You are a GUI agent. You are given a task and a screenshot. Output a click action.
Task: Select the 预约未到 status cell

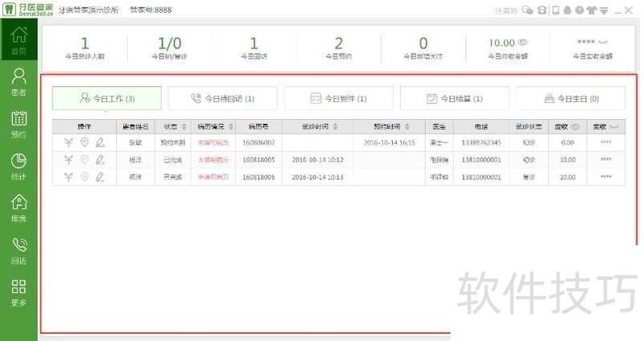coord(173,143)
